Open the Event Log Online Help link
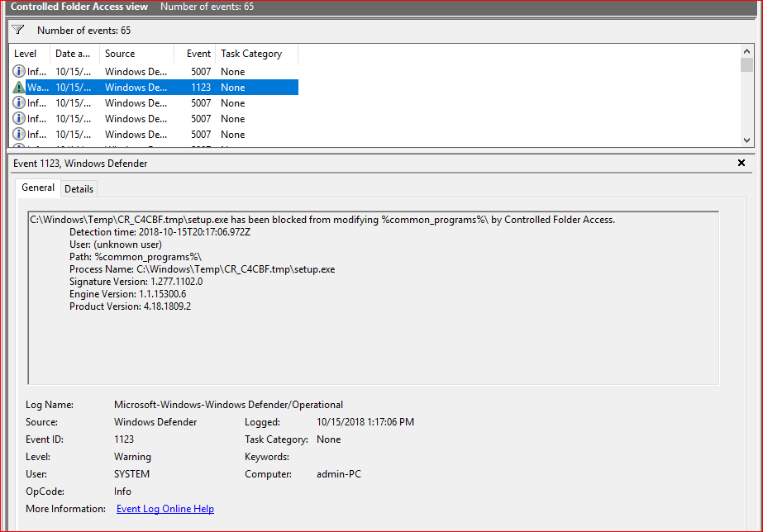 pyautogui.click(x=165, y=509)
